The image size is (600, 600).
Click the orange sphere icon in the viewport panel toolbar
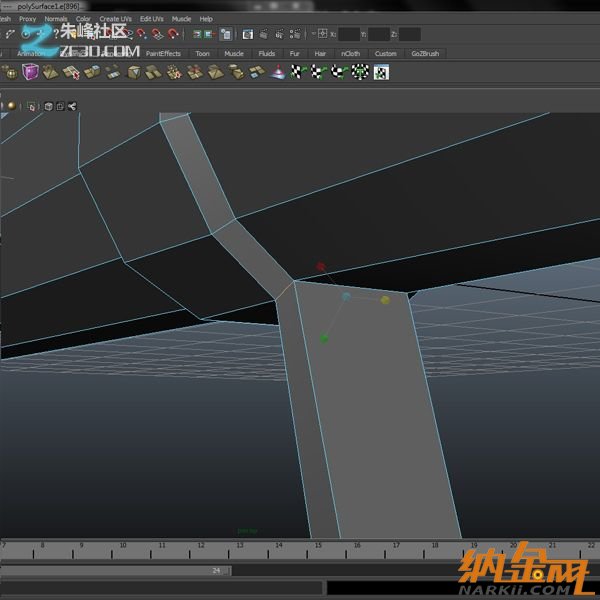coord(11,106)
